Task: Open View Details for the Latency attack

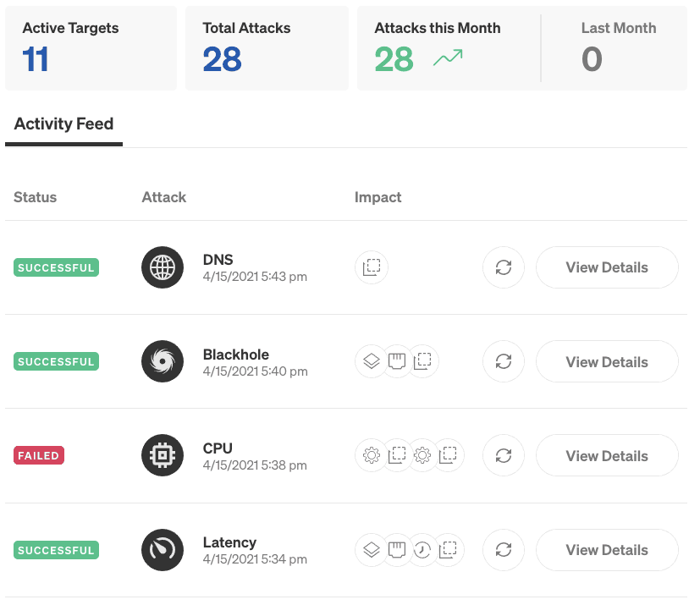Action: (606, 550)
